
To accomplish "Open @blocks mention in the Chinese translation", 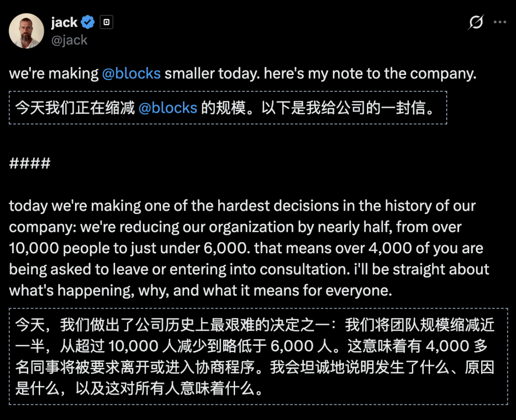I will (x=168, y=108).
